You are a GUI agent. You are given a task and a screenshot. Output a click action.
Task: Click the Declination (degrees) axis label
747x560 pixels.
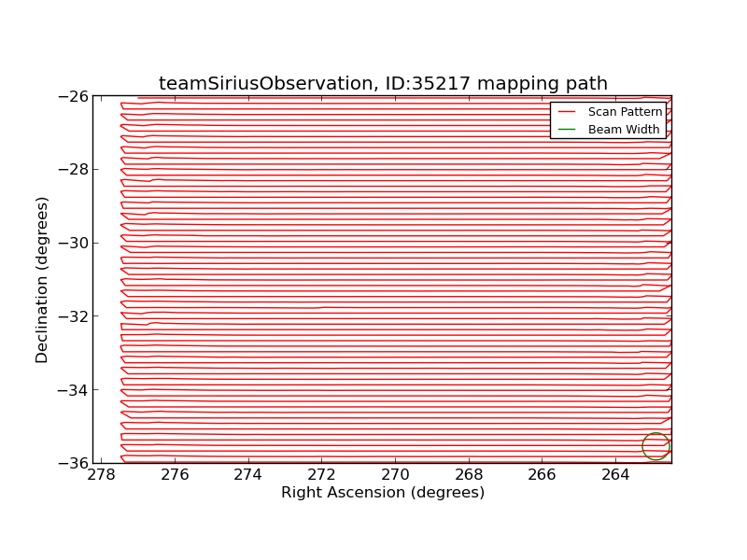point(42,280)
